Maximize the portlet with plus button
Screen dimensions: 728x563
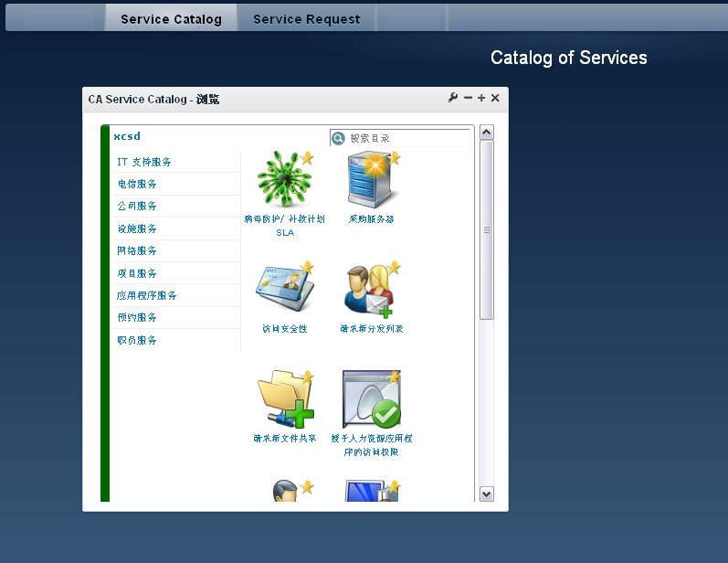pos(481,98)
